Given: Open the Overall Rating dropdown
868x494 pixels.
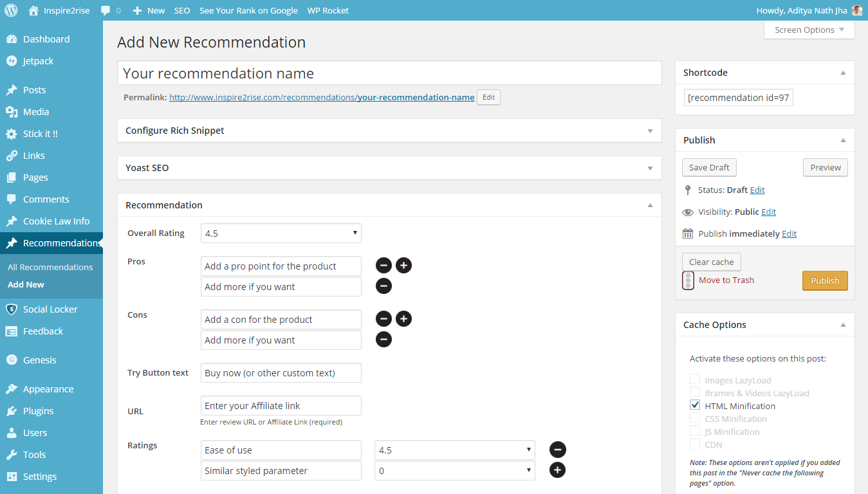Looking at the screenshot, I should 281,233.
